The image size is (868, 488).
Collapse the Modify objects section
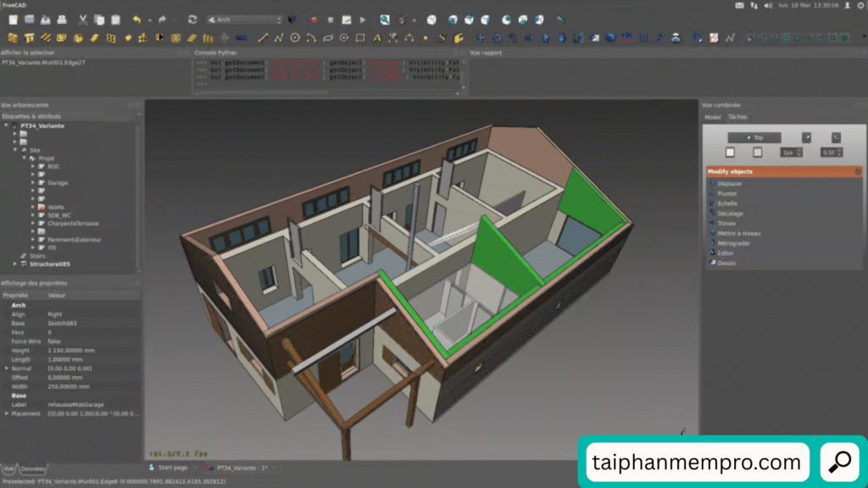(x=857, y=171)
